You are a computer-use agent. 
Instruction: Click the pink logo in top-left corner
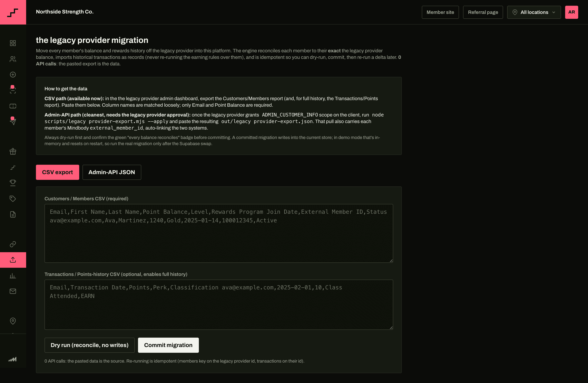13,12
